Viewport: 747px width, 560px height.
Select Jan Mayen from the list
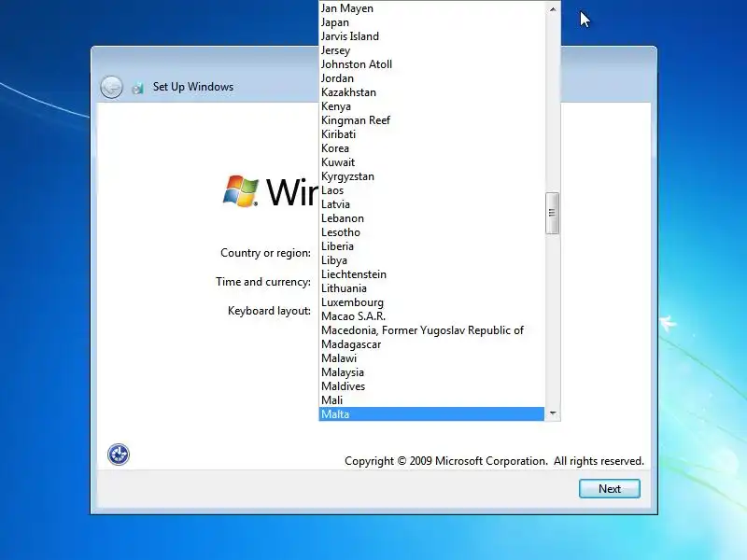coord(431,8)
